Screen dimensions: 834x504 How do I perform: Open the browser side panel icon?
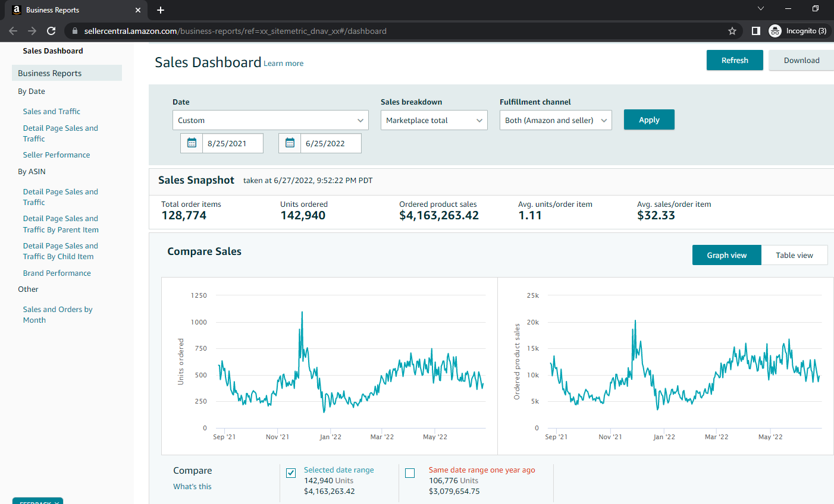[756, 31]
